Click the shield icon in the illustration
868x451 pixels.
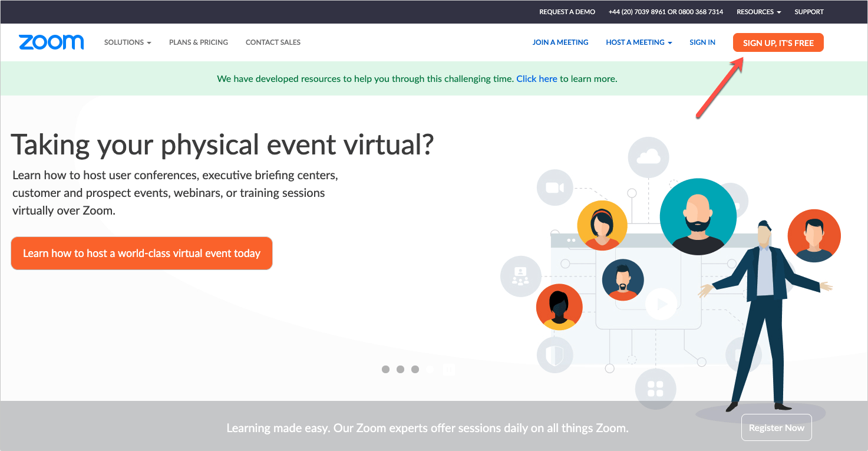(555, 355)
